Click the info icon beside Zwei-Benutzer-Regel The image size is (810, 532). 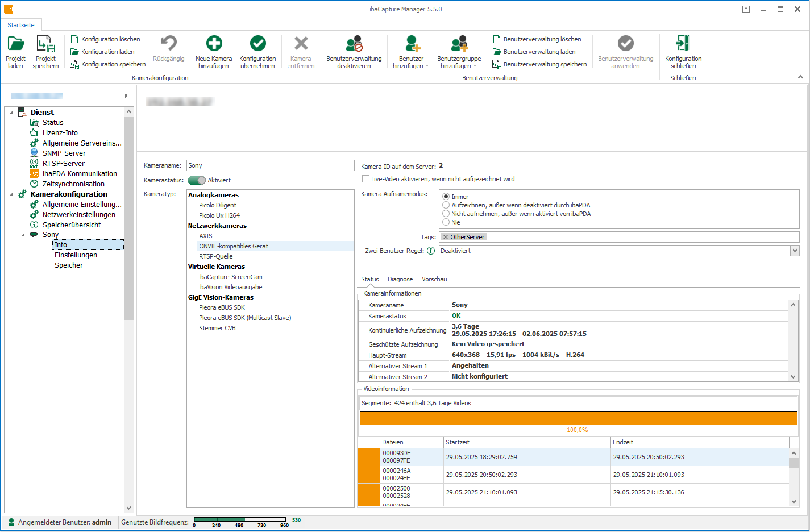[x=431, y=251]
